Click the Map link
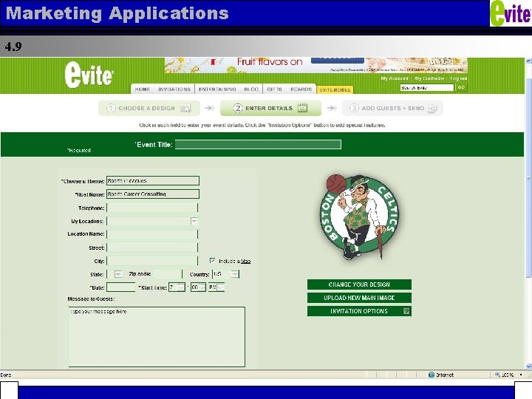This screenshot has height=399, width=532. pos(245,262)
